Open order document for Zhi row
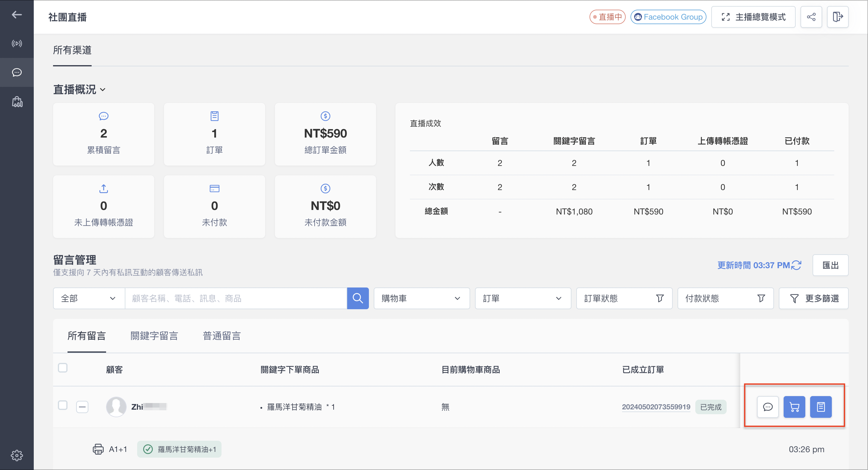 (820, 407)
